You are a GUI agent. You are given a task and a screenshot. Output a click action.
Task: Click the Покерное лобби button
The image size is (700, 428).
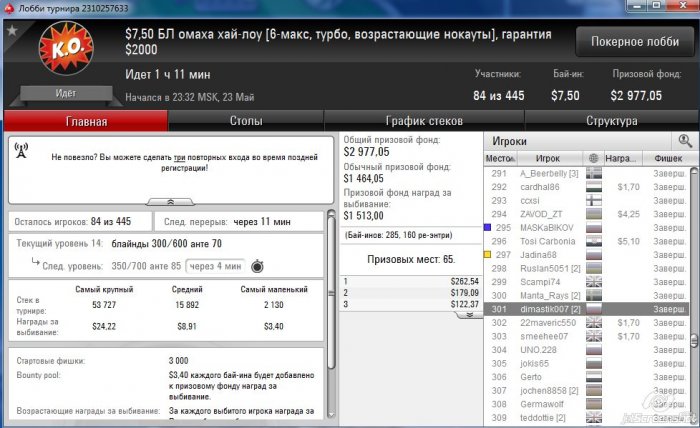click(635, 42)
